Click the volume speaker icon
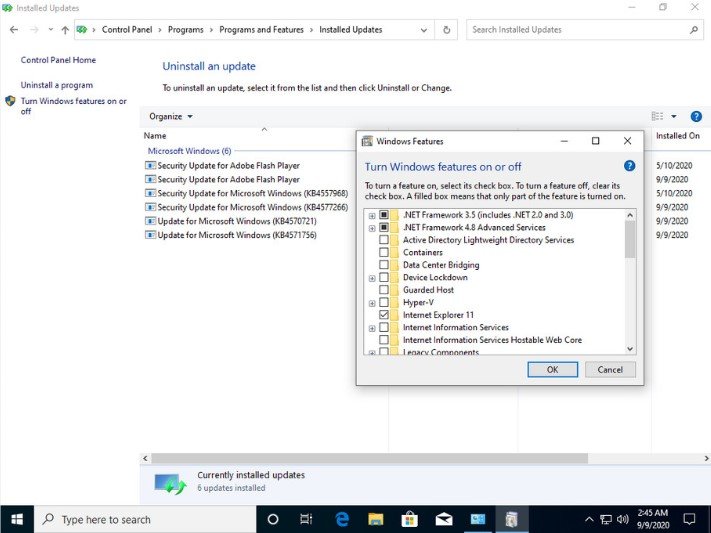The height and width of the screenshot is (533, 711). click(623, 519)
